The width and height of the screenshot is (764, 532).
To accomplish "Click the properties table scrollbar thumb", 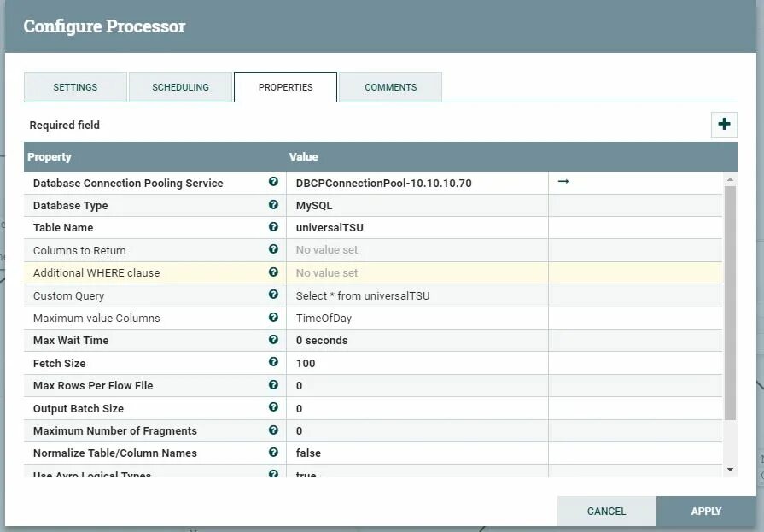I will (x=730, y=302).
